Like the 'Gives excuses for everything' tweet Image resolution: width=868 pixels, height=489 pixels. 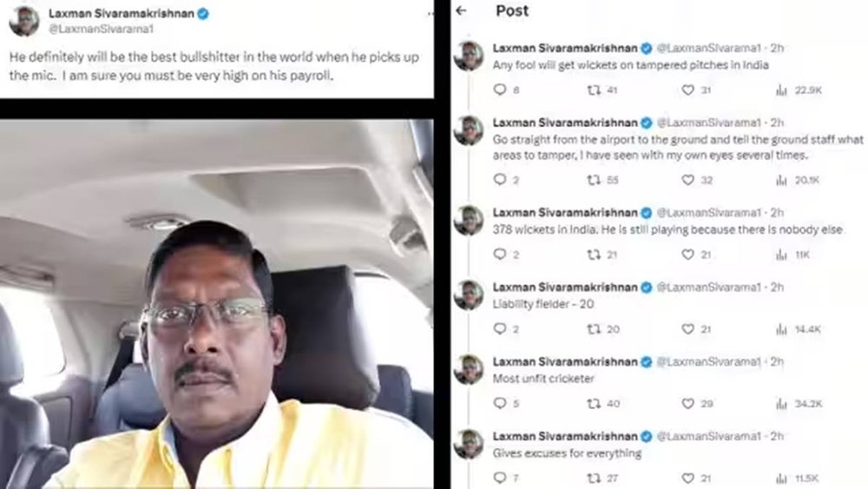coord(687,478)
